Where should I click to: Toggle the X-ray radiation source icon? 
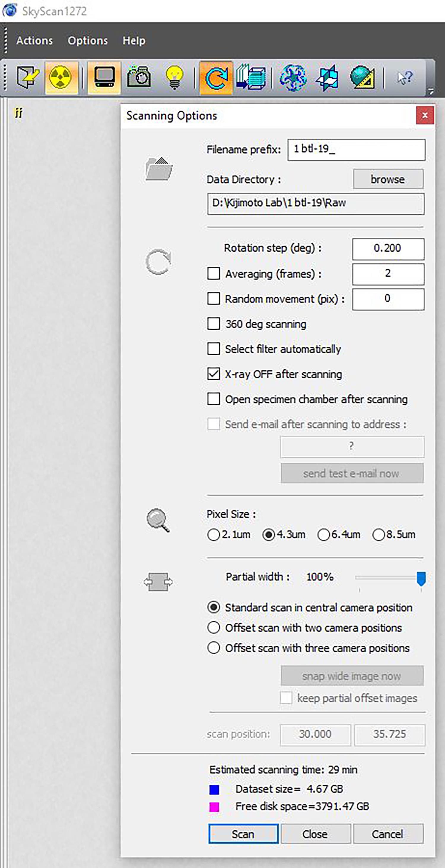[x=61, y=77]
